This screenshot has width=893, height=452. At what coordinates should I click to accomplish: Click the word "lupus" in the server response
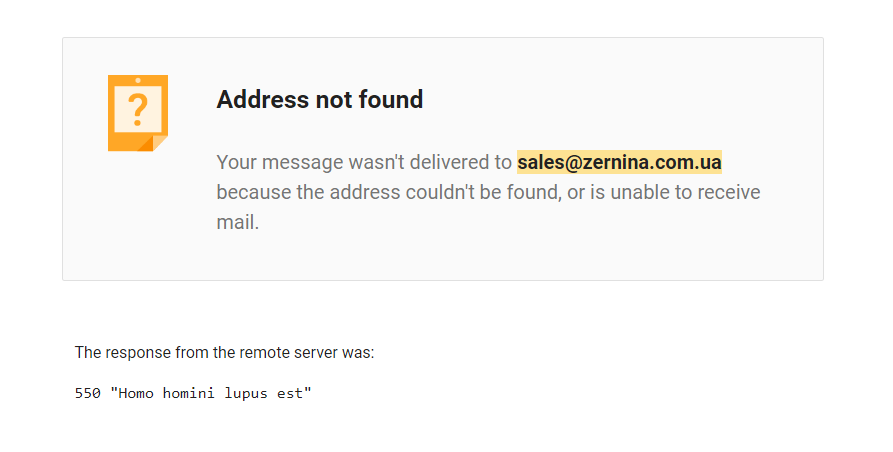246,394
